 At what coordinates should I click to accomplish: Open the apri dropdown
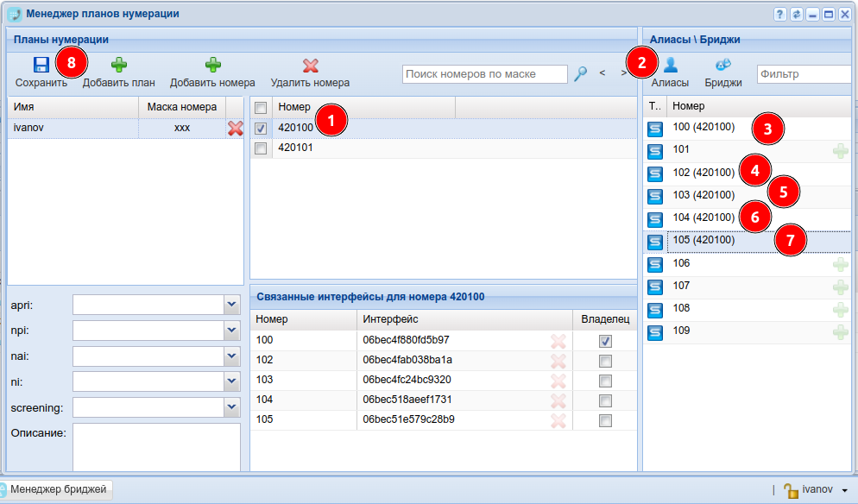pos(231,305)
